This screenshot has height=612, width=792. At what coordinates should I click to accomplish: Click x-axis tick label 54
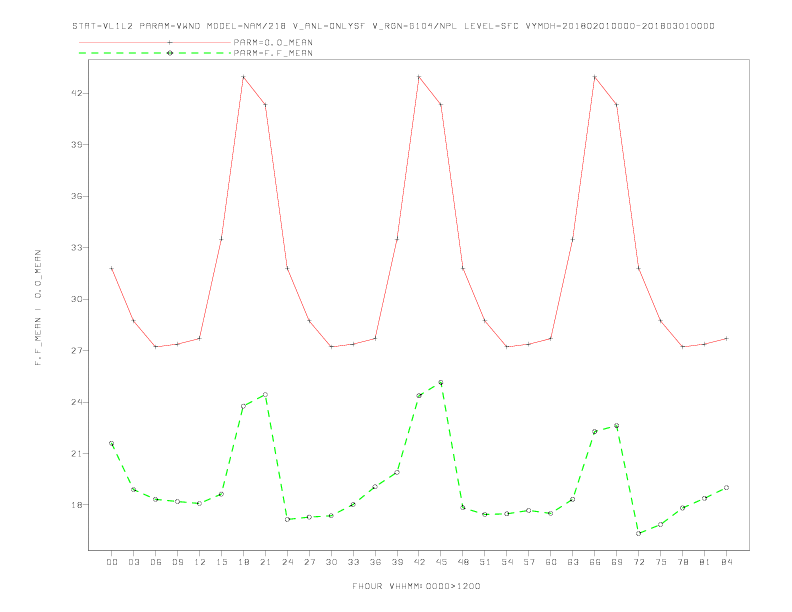[507, 562]
